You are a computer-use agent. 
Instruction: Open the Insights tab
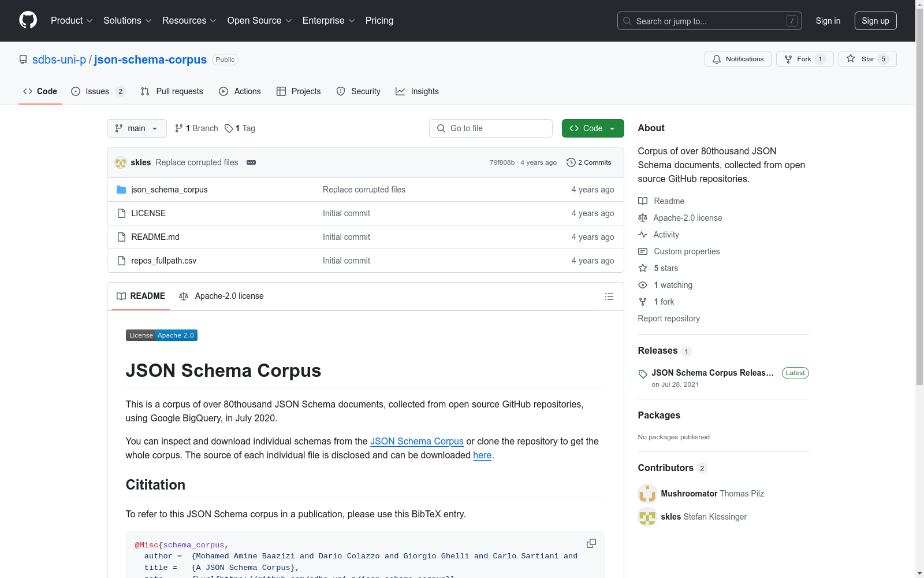417,91
